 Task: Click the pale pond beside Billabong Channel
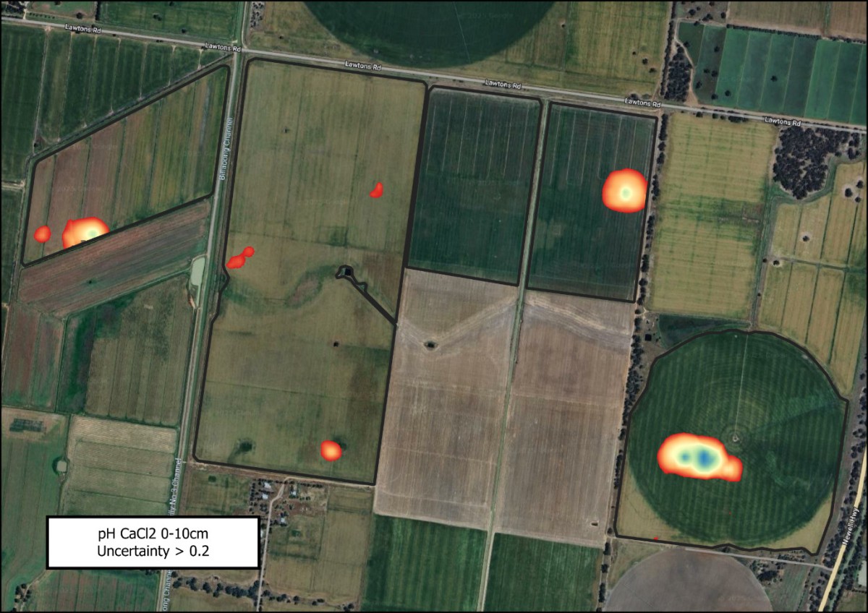197,272
